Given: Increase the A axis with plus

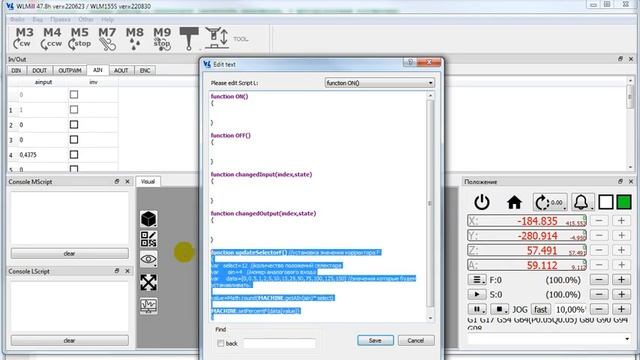Looking at the screenshot, I should [x=621, y=265].
